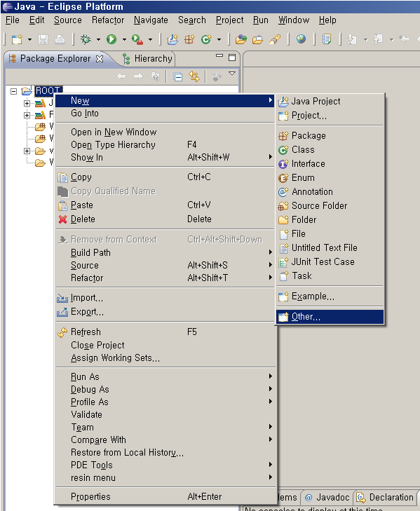Open dropdown arrow next to New wizard icon
The image size is (420, 511).
pos(29,40)
